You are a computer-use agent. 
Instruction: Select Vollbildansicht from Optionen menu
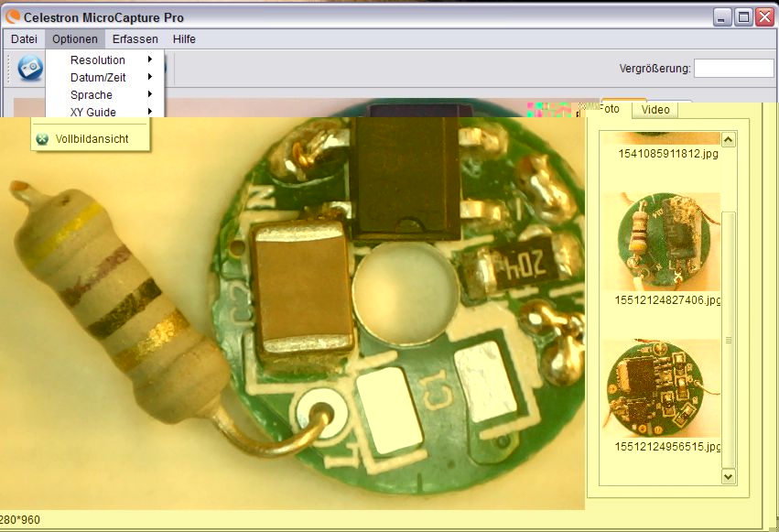pyautogui.click(x=92, y=139)
